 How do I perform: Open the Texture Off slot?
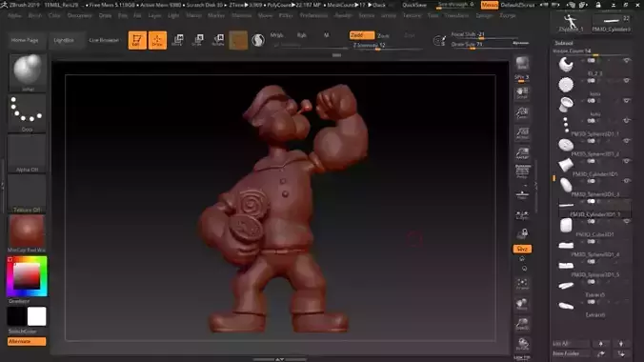tap(27, 193)
